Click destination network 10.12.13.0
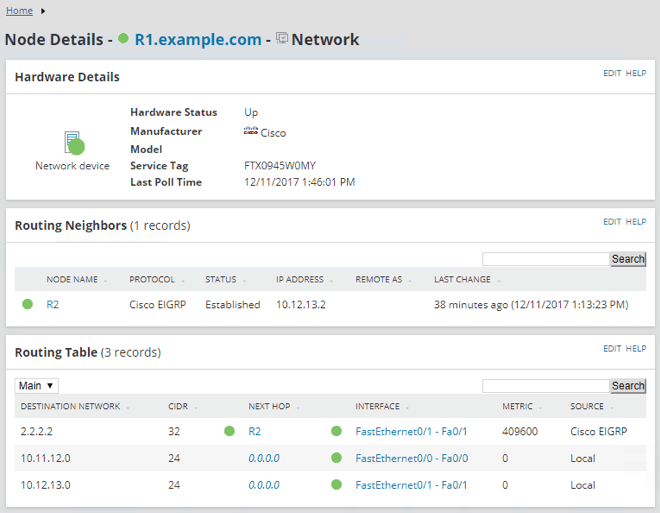 tap(45, 485)
